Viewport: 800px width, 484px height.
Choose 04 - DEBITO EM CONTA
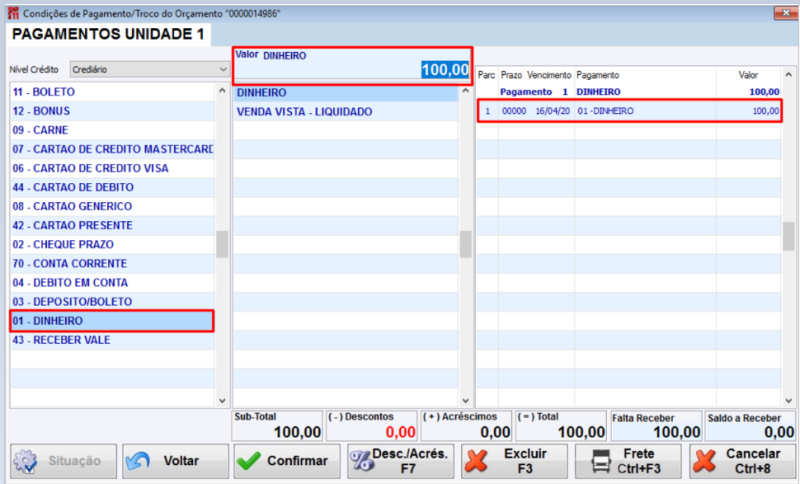112,283
